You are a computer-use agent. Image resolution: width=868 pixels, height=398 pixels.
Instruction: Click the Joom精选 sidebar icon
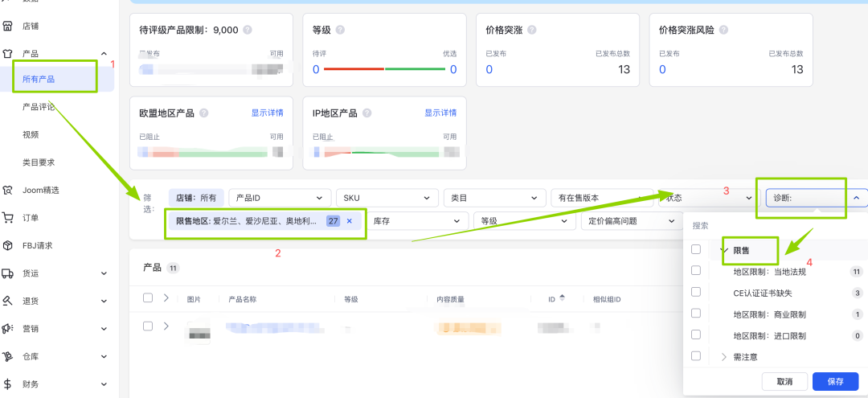8,190
